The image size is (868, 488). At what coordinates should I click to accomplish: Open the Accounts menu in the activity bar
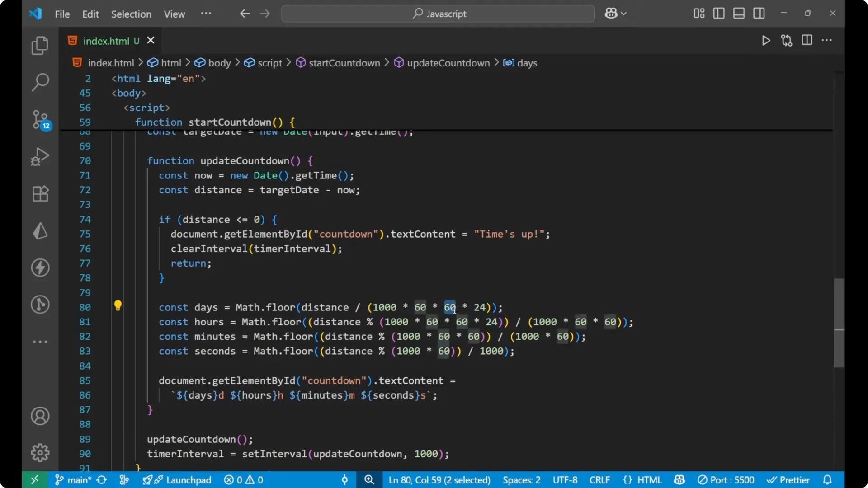coord(40,416)
